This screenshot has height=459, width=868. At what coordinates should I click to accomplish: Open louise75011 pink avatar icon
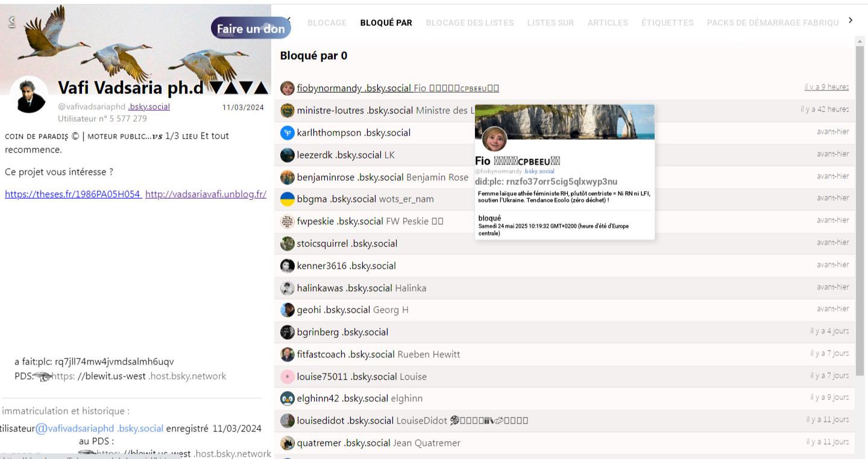click(288, 376)
